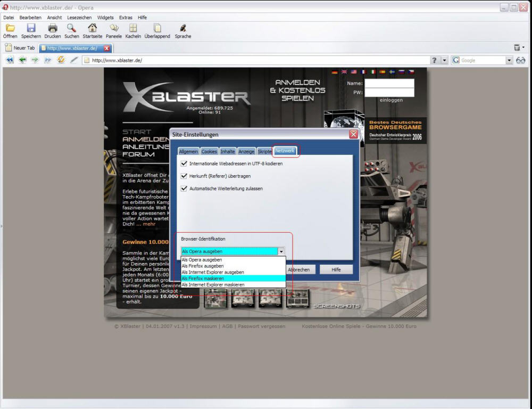Select the Spanish flag language icon
Image resolution: width=532 pixels, height=409 pixels.
[x=383, y=72]
